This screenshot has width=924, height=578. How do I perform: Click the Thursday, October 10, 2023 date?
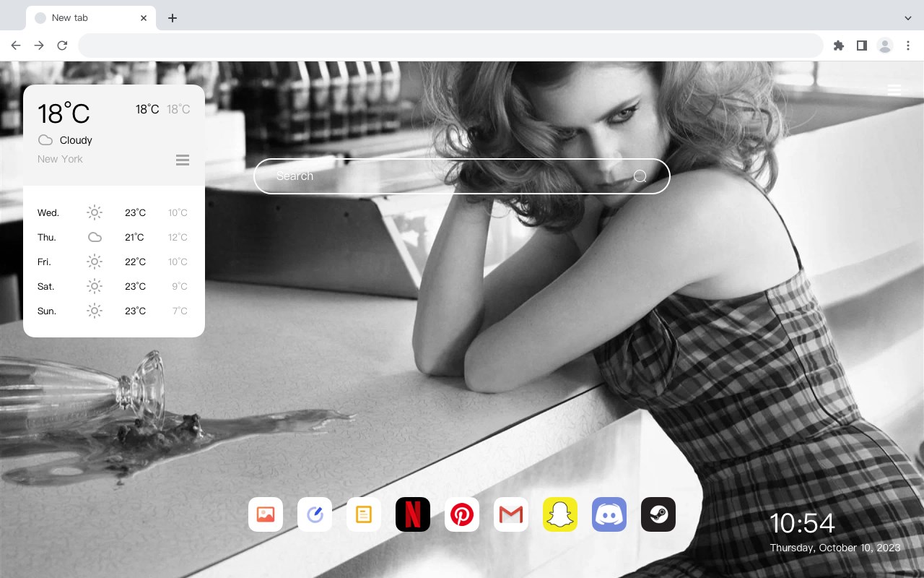point(835,548)
